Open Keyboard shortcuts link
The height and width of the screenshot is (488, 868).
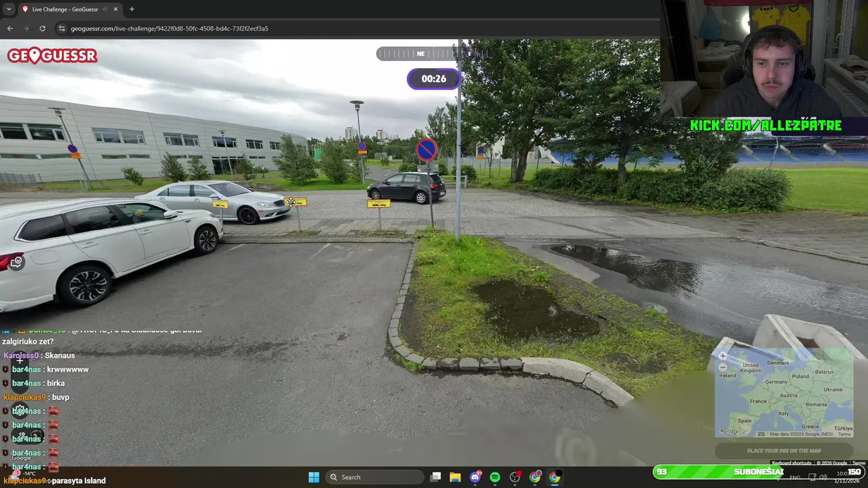tap(792, 463)
